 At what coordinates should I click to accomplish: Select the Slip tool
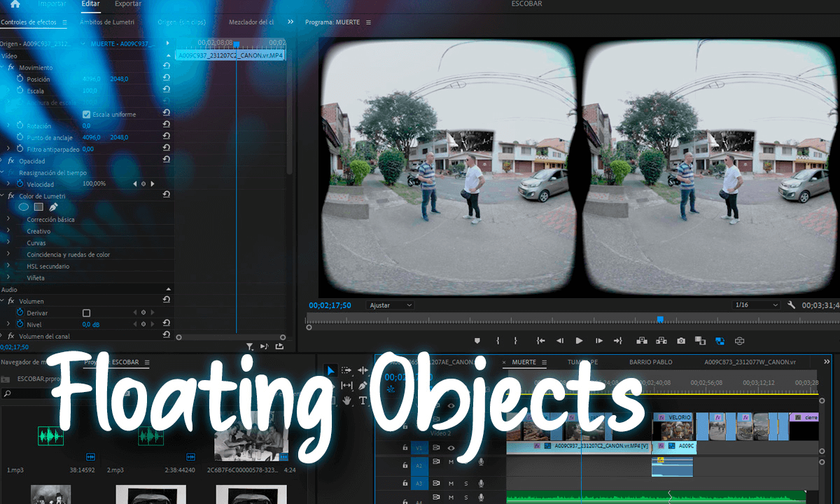pyautogui.click(x=346, y=386)
